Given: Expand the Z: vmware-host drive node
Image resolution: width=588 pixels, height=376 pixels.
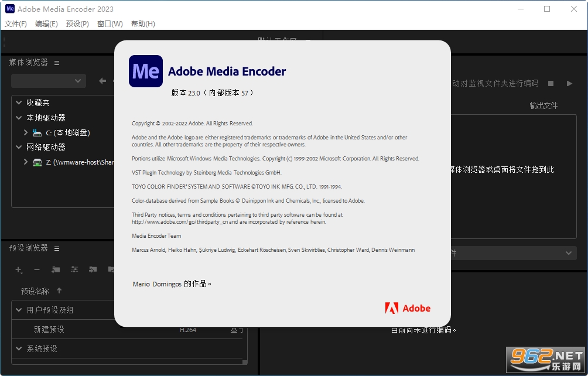Looking at the screenshot, I should point(26,162).
